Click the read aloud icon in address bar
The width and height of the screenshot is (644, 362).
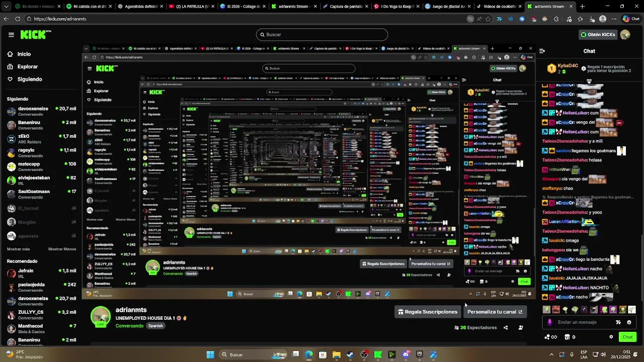pos(479,19)
